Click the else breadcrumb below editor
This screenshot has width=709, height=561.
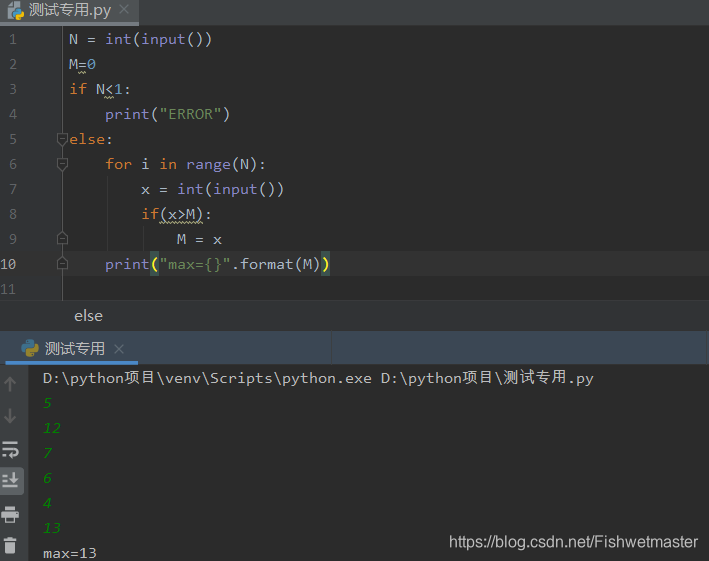(x=88, y=316)
